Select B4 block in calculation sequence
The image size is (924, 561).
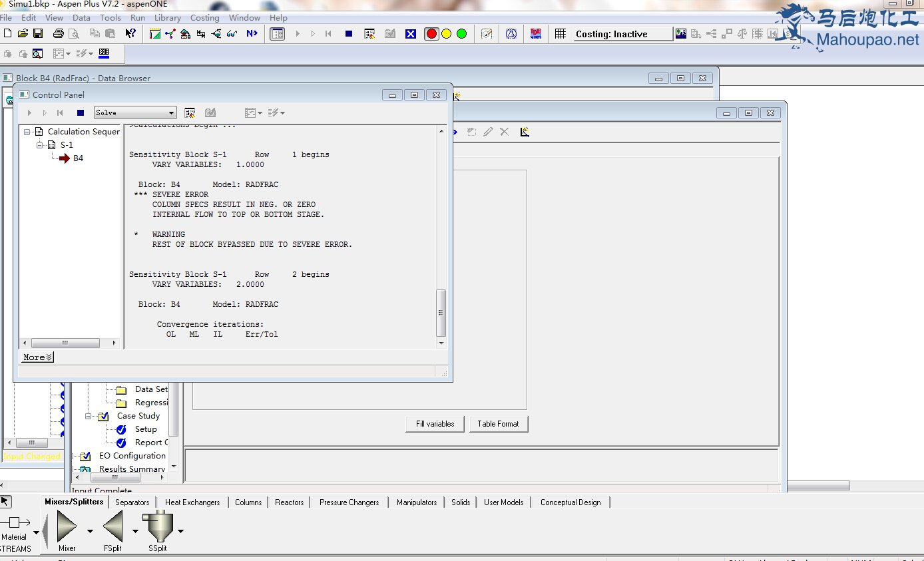78,158
